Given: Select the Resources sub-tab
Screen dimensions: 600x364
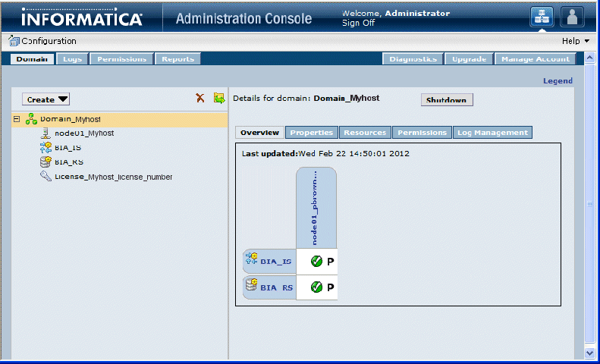Looking at the screenshot, I should 365,132.
